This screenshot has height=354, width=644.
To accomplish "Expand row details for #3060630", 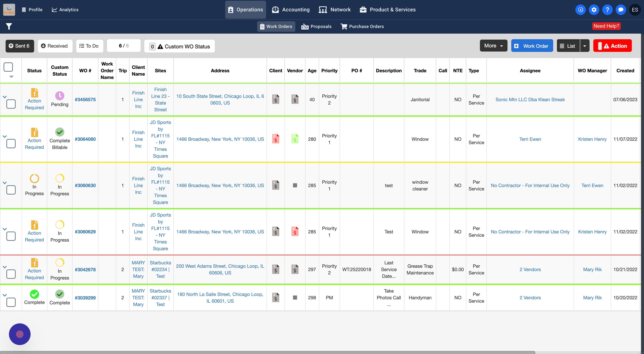I will pyautogui.click(x=4, y=183).
